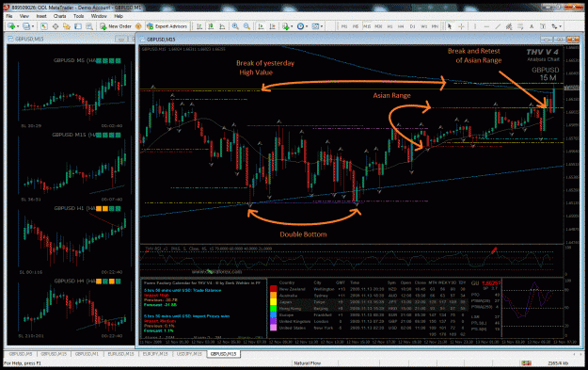Click the Zoom In magnifier icon
588x370 pixels.
pyautogui.click(x=235, y=26)
